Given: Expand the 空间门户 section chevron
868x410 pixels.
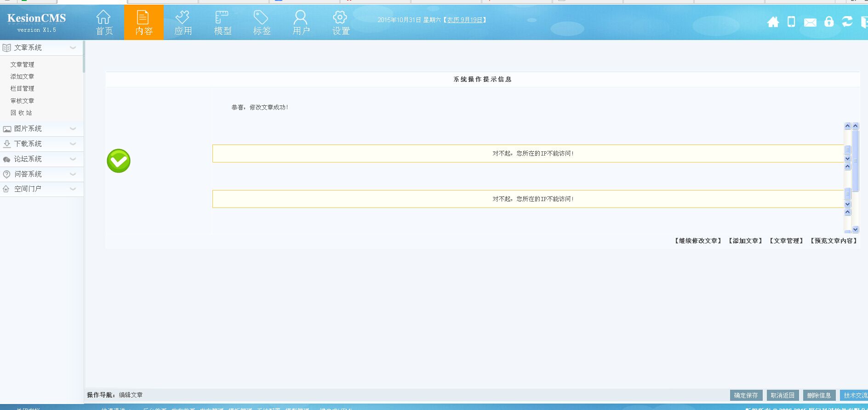Looking at the screenshot, I should pos(73,189).
